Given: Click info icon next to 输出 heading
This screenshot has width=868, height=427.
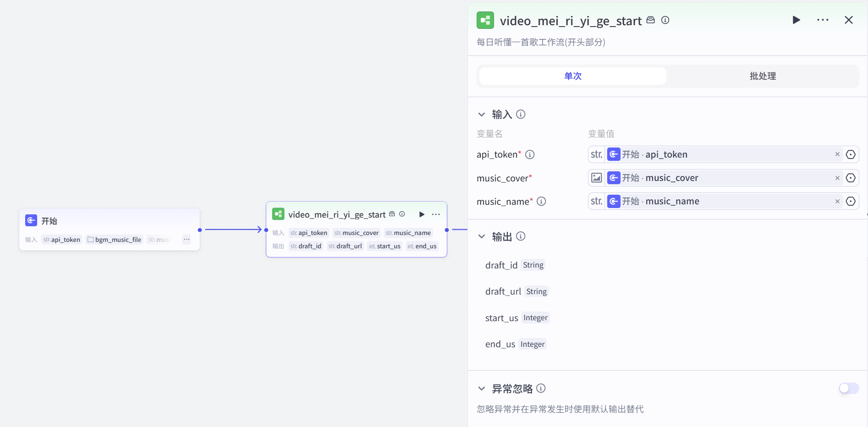Looking at the screenshot, I should [x=521, y=236].
